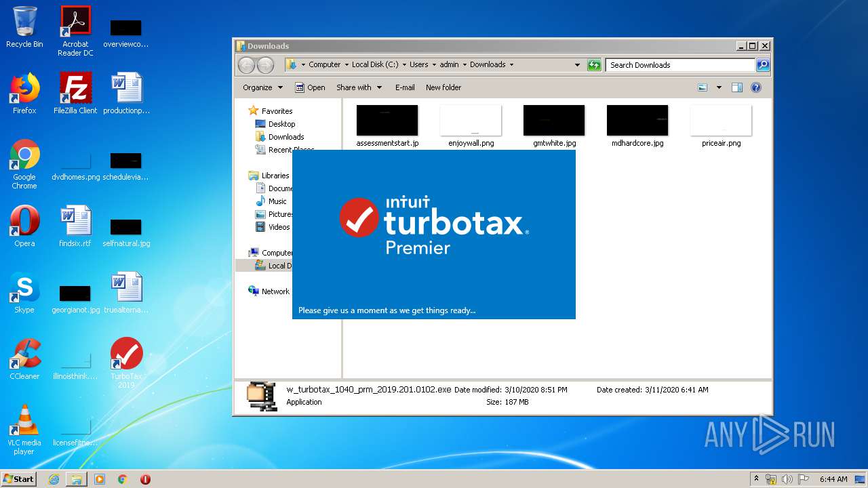
Task: Open the Start menu
Action: click(x=19, y=479)
